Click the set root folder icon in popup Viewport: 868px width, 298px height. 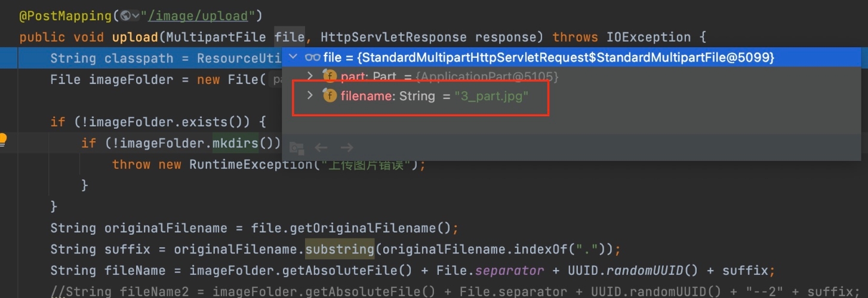[x=296, y=147]
